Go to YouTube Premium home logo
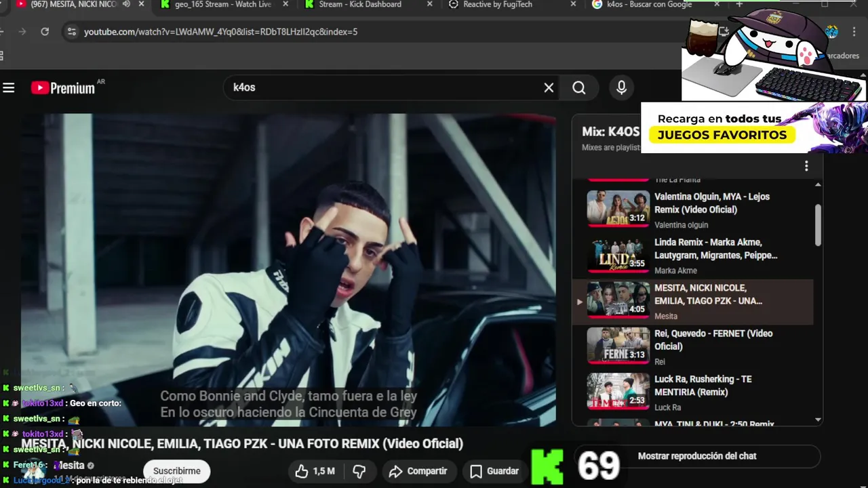Screen dimensions: 868x488 pyautogui.click(x=63, y=87)
